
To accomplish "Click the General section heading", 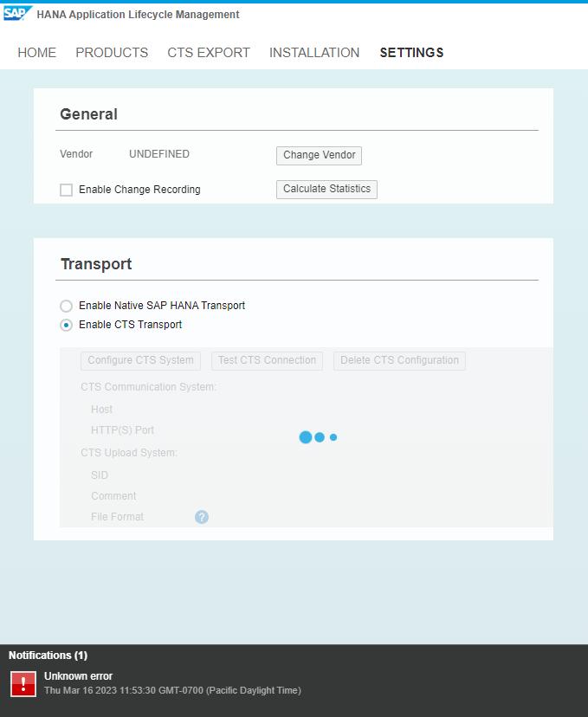I will click(88, 114).
